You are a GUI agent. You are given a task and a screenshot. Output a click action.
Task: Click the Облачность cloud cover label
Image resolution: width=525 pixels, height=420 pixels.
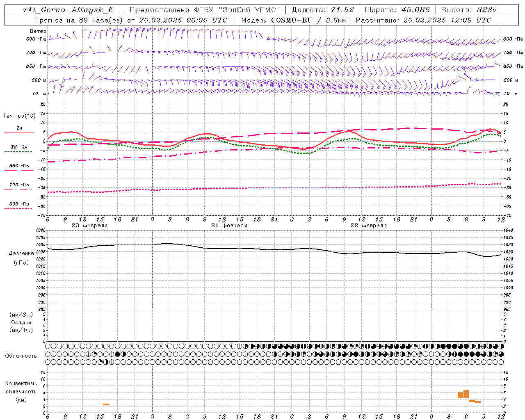[x=21, y=356]
